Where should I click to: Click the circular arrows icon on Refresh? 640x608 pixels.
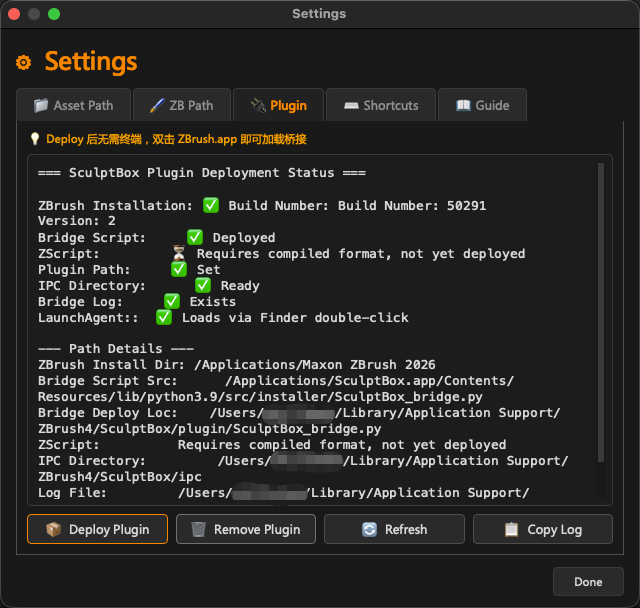pyautogui.click(x=369, y=529)
